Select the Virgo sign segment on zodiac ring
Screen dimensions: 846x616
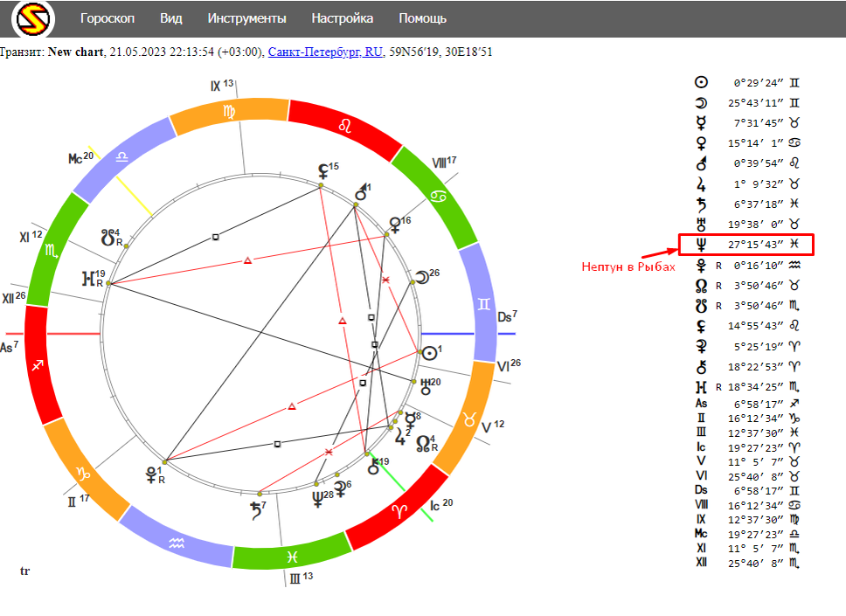[229, 112]
